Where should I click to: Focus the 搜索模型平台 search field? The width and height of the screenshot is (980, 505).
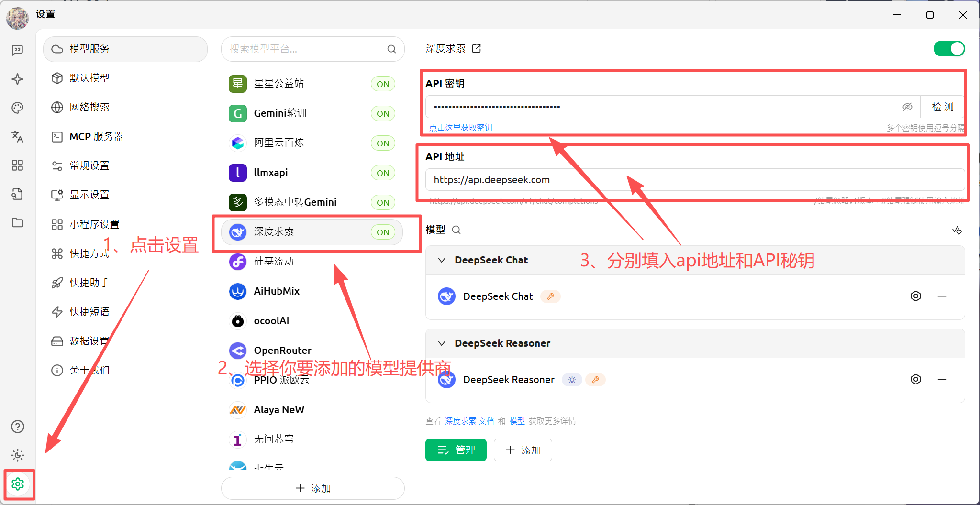click(306, 49)
